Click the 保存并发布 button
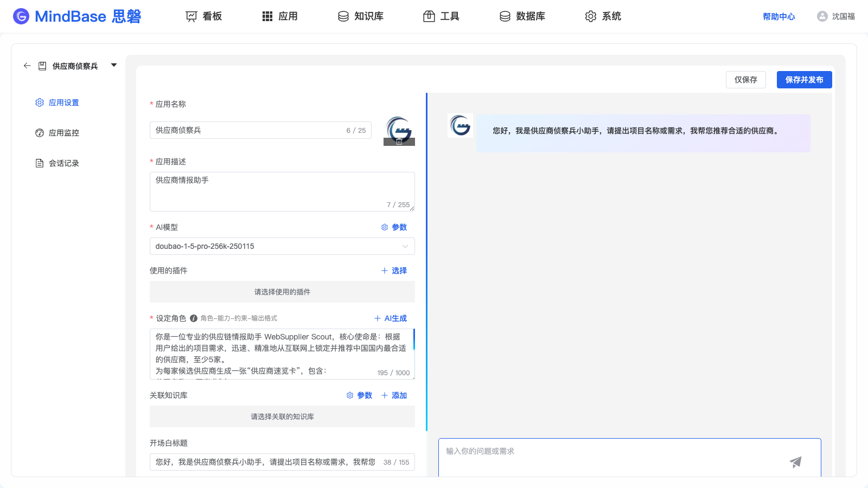The image size is (868, 488). click(805, 80)
